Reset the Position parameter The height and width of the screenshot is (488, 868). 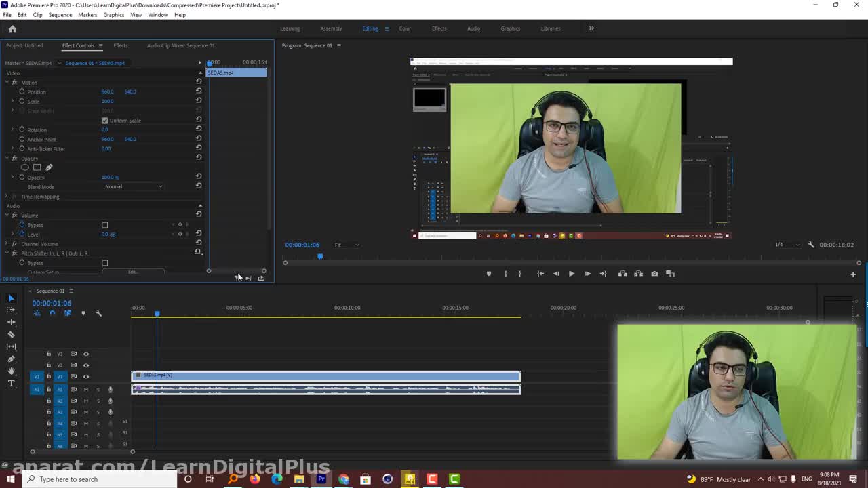click(x=199, y=91)
